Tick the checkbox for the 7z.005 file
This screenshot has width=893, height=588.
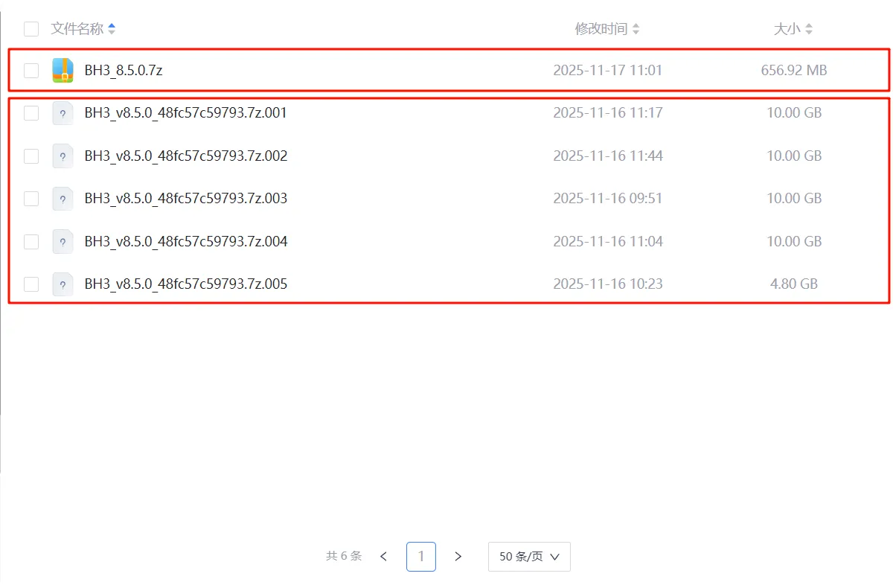tap(31, 284)
